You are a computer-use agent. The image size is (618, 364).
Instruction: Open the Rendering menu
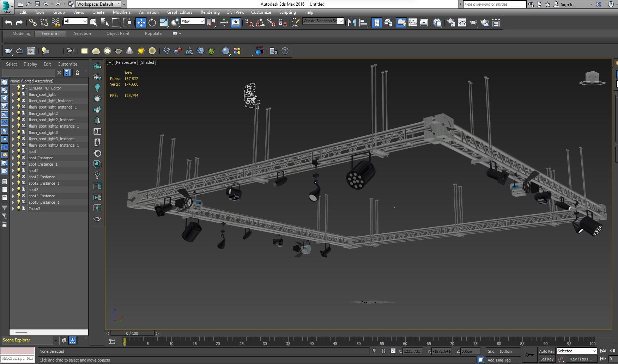[210, 12]
